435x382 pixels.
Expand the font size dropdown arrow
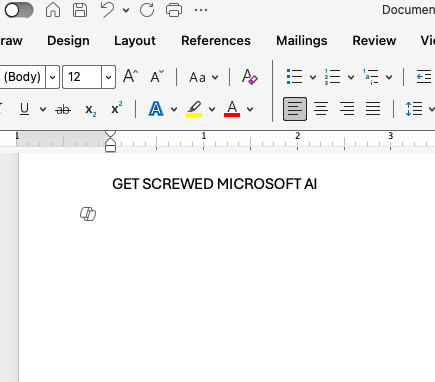point(108,77)
